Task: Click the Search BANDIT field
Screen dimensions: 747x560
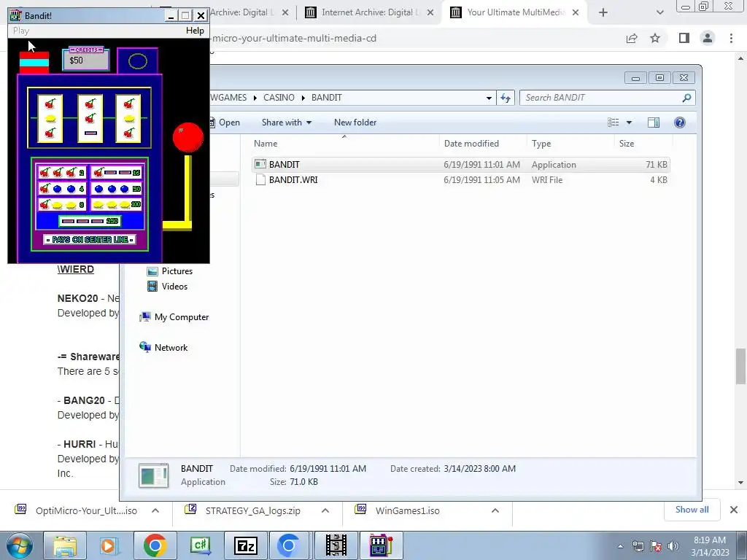Action: pyautogui.click(x=608, y=98)
